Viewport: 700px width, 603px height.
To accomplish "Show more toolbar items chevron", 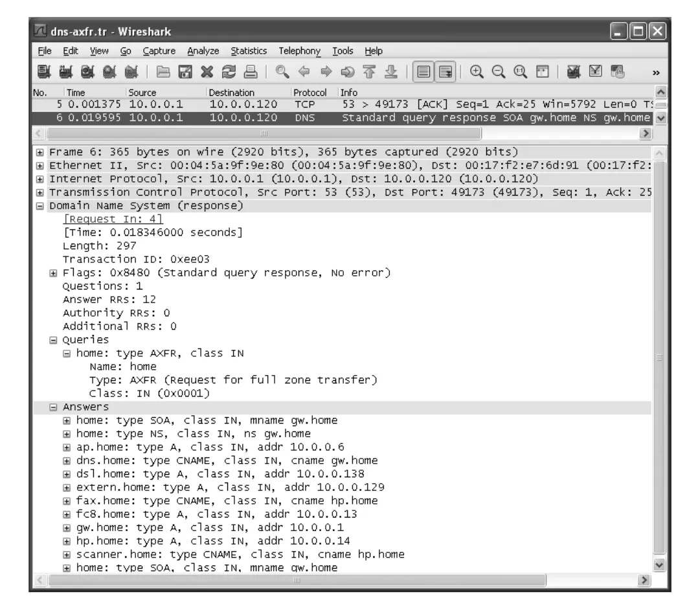I will coord(656,73).
